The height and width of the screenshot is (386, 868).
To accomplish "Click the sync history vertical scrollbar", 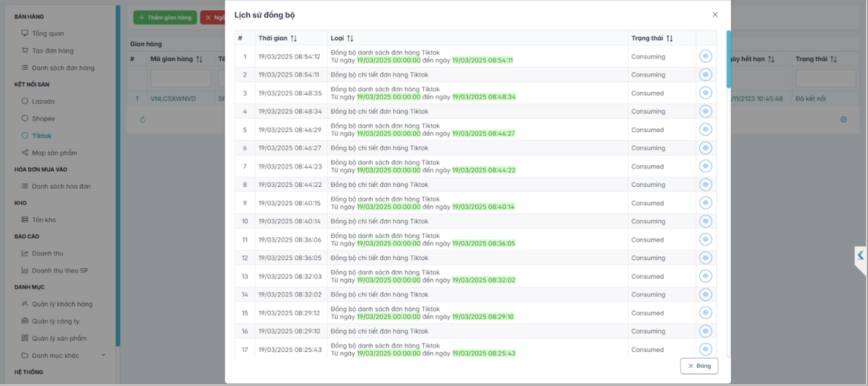I will click(728, 59).
